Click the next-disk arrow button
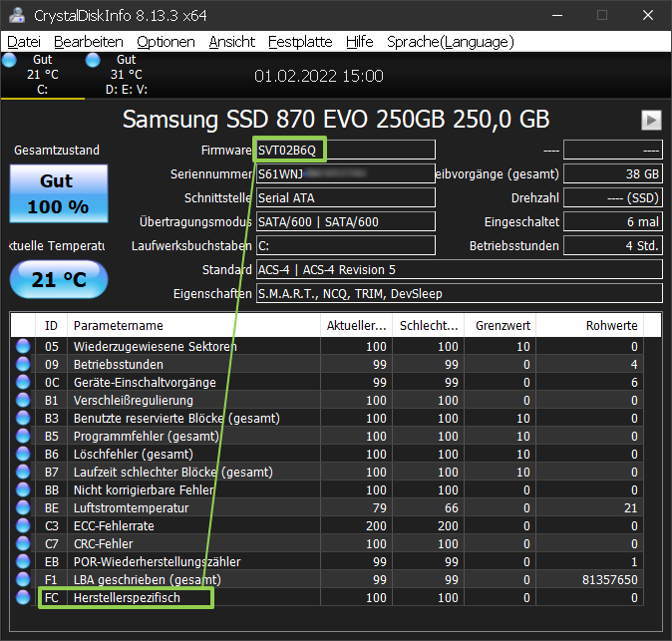Image resolution: width=672 pixels, height=641 pixels. click(x=651, y=120)
